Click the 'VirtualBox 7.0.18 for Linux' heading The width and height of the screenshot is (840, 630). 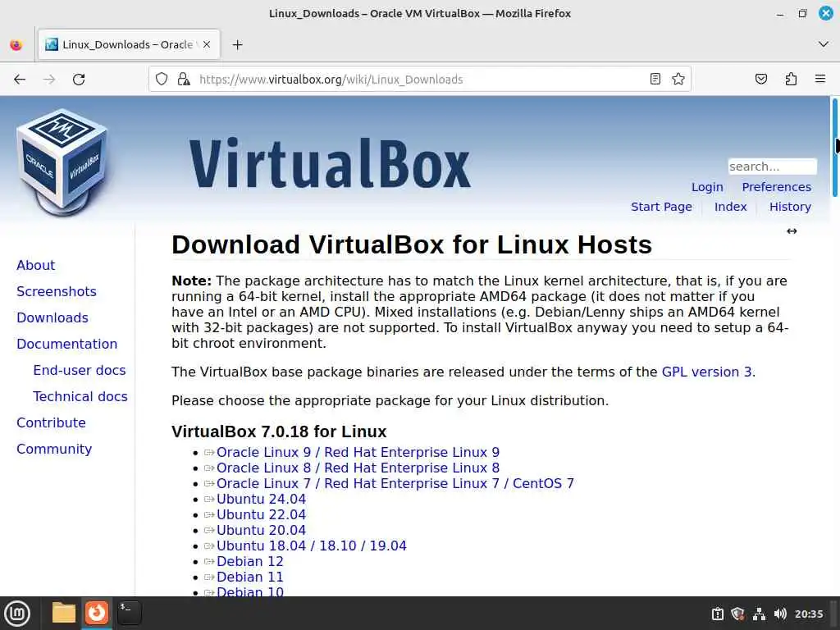click(x=279, y=431)
